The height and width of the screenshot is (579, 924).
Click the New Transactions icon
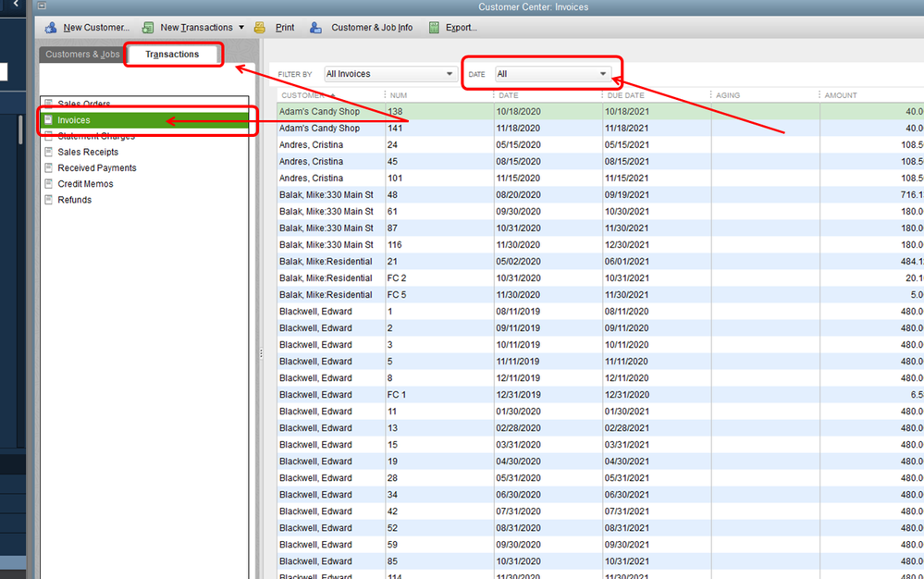click(148, 28)
